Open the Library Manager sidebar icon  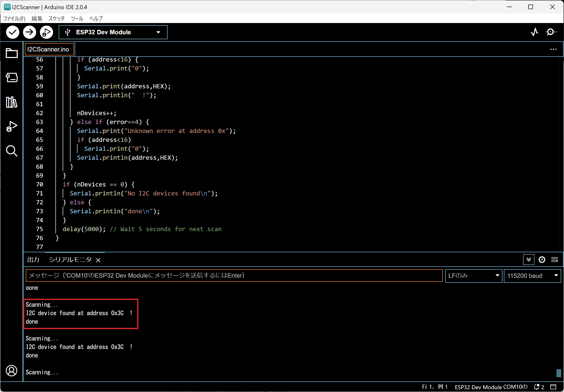[x=12, y=102]
